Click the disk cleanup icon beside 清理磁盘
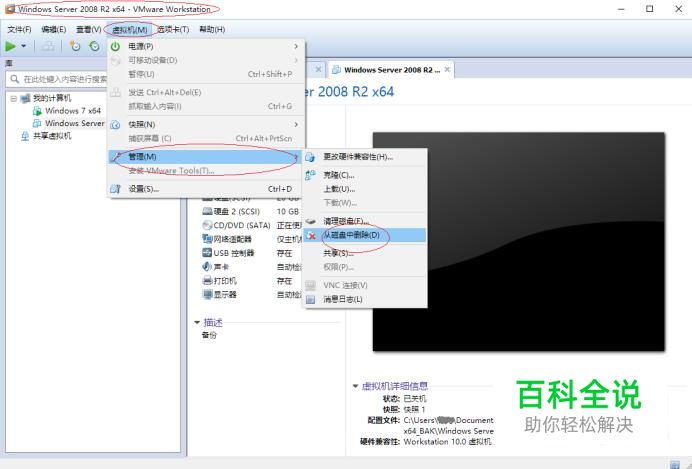 tap(311, 221)
